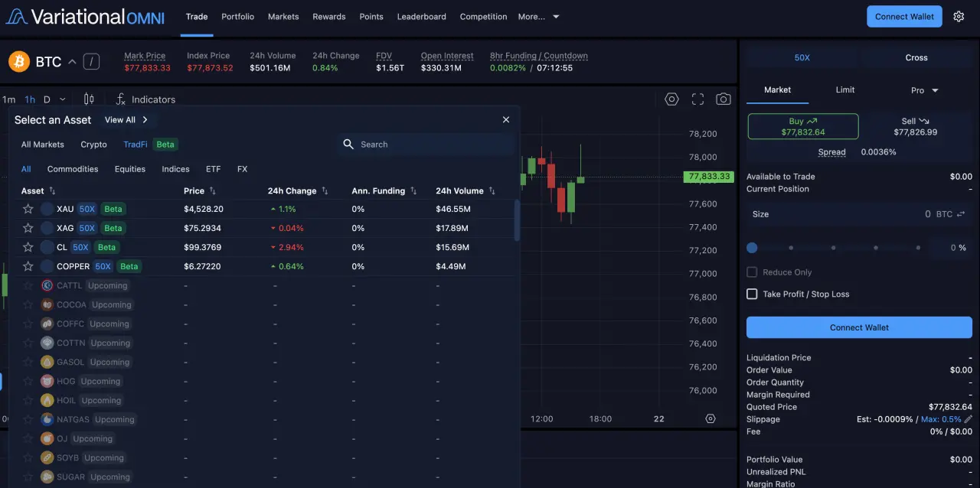980x488 pixels.
Task: Check Take Profit / Stop Loss
Action: (752, 294)
